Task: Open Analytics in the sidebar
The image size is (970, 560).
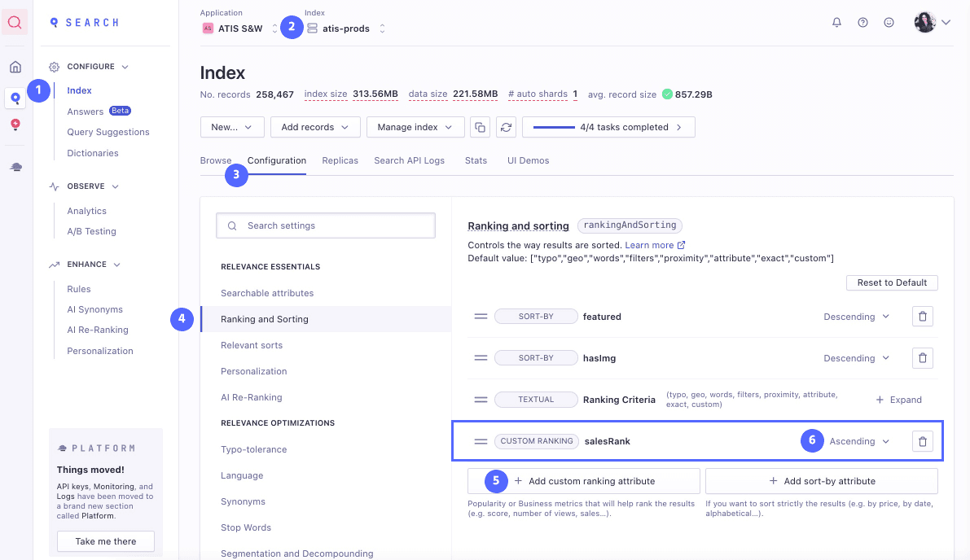Action: click(x=86, y=211)
